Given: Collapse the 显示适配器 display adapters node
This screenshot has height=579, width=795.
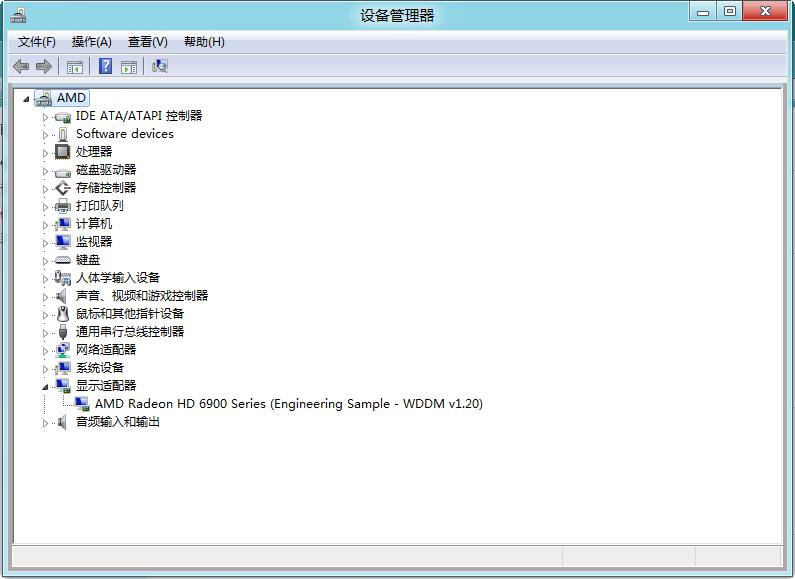Looking at the screenshot, I should 45,387.
